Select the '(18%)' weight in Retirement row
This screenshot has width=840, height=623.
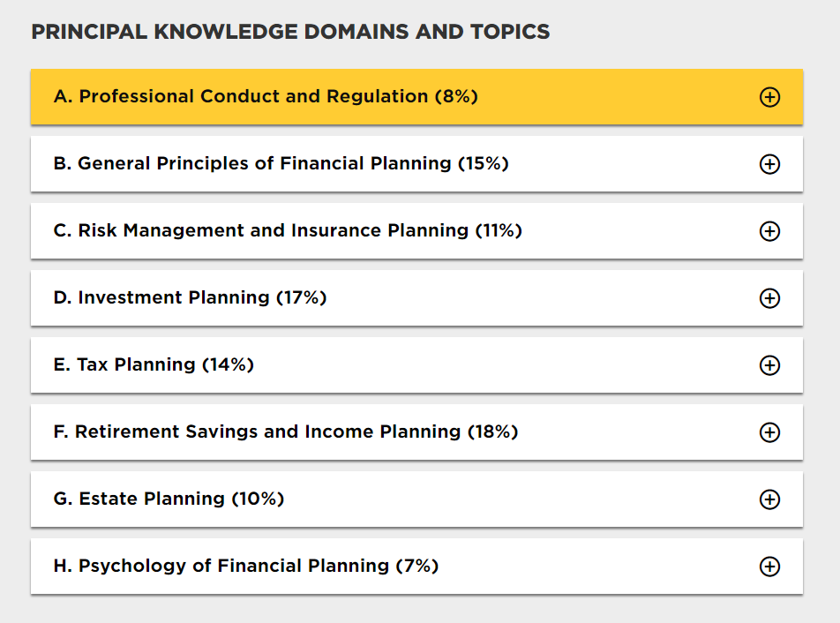point(493,432)
